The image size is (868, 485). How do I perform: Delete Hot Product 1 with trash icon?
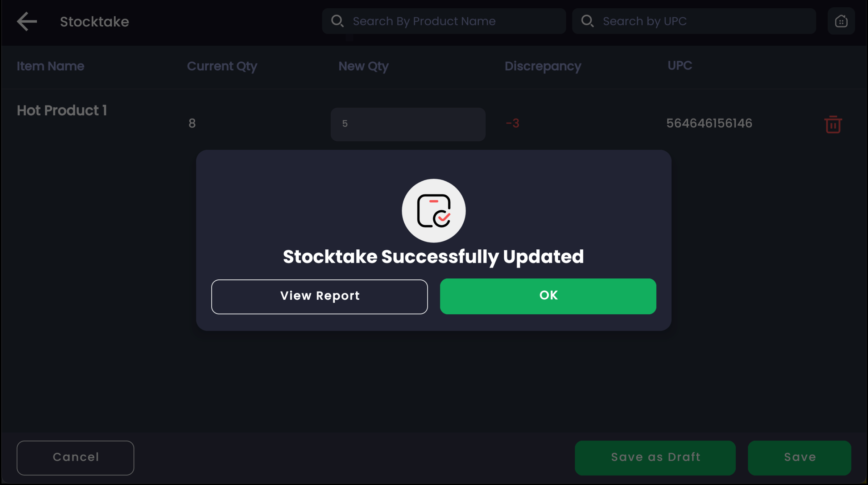tap(833, 125)
